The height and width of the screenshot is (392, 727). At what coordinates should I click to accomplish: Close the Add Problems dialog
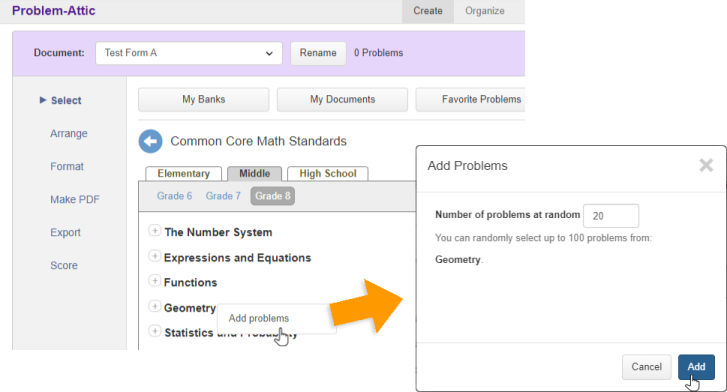pyautogui.click(x=706, y=165)
